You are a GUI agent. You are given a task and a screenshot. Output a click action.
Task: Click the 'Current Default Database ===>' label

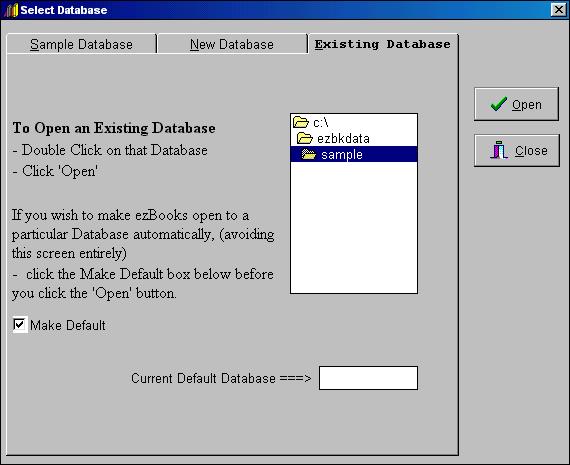point(221,378)
